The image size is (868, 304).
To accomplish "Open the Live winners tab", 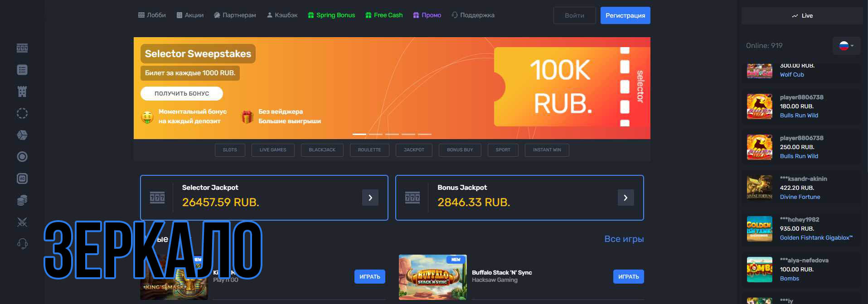I will 803,15.
